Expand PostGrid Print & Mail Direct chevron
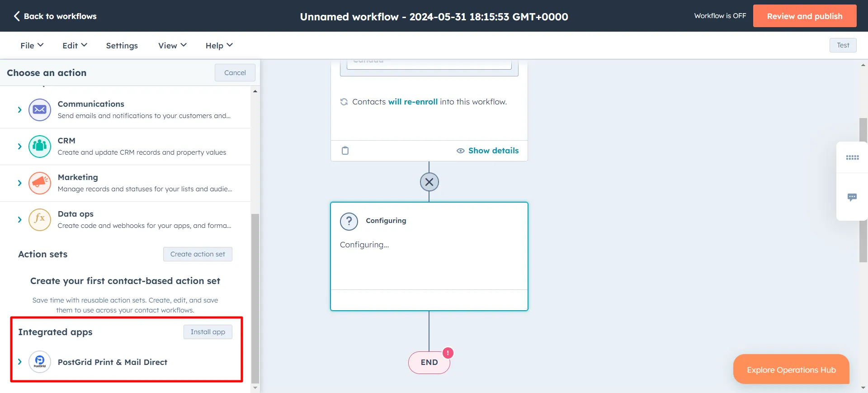 click(x=19, y=362)
